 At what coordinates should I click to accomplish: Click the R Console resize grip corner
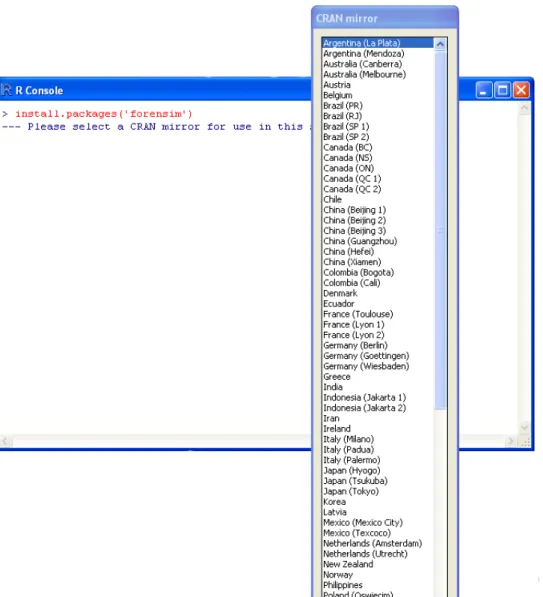525,442
